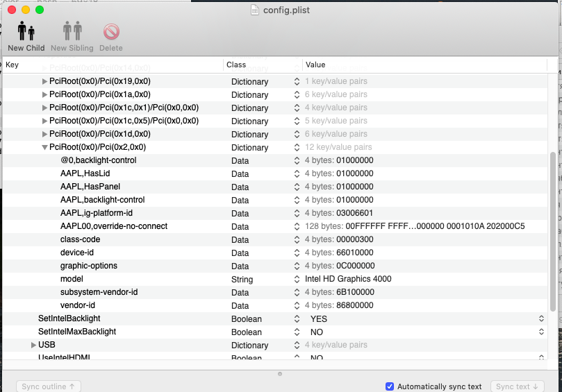
Task: Open class stepper for @0,backlight-control row
Action: coord(297,161)
